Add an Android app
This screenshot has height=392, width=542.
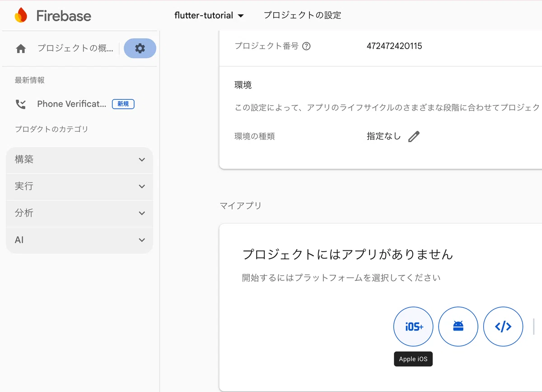(458, 327)
